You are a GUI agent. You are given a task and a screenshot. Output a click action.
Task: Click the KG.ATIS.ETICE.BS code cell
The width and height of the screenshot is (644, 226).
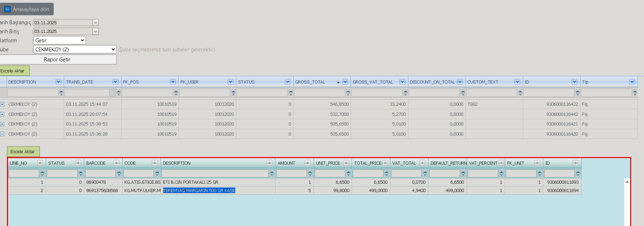click(x=142, y=182)
